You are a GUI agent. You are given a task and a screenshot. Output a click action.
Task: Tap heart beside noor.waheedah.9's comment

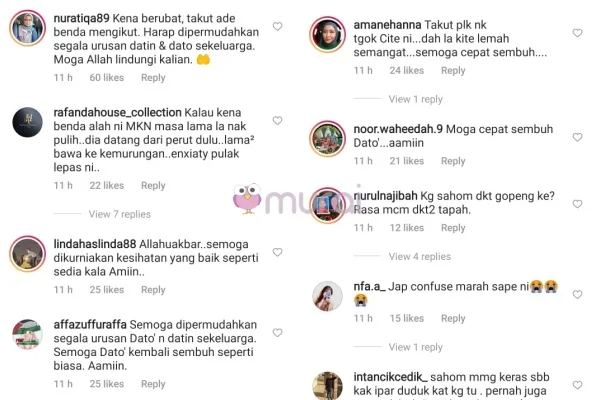click(577, 137)
